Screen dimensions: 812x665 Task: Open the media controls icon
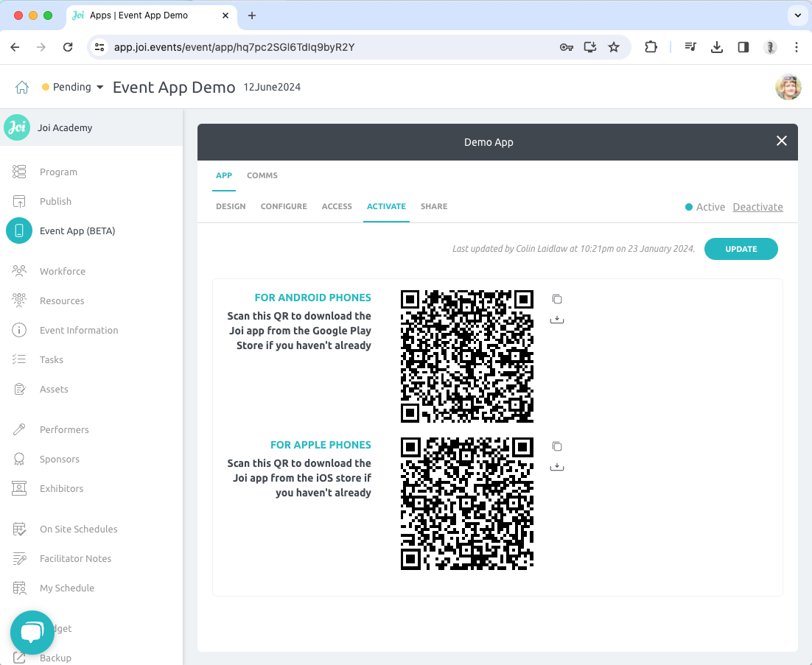(x=690, y=47)
